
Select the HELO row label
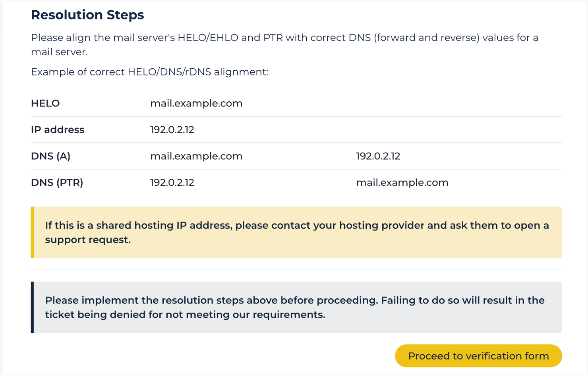click(45, 103)
